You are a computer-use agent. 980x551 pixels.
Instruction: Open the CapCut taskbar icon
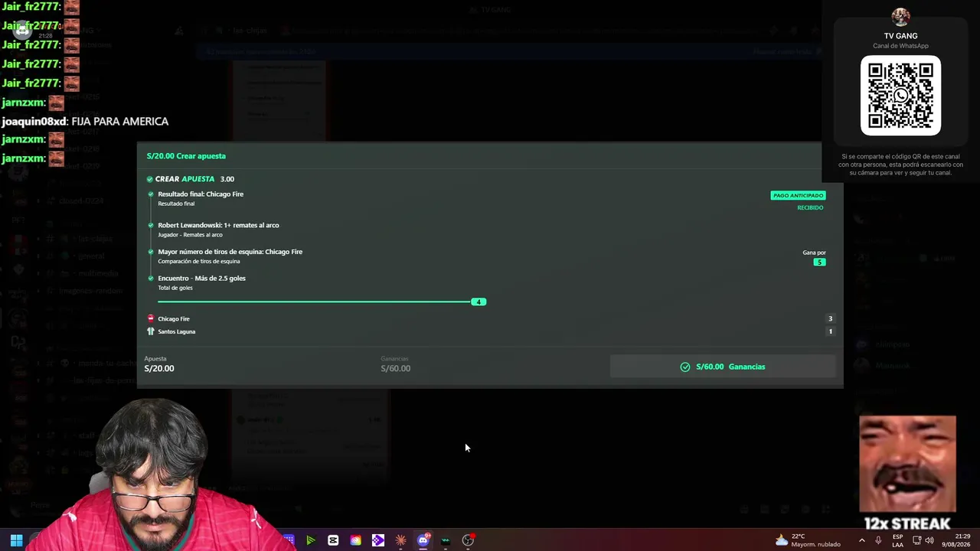[333, 540]
